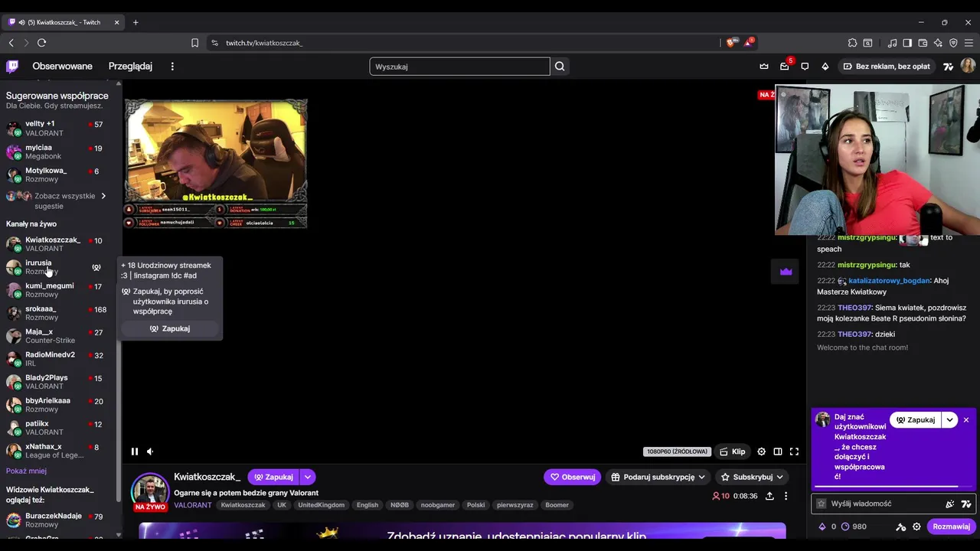
Task: Expand Zapukaj dropdown in purple chat banner
Action: (949, 420)
